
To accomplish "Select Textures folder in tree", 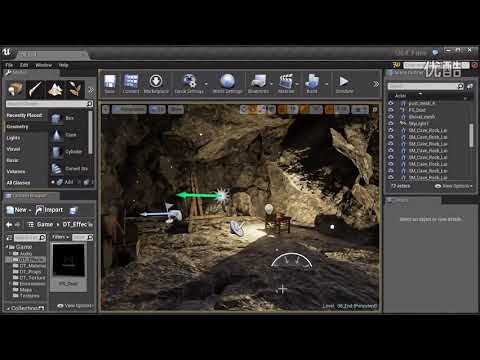I will pos(29,296).
